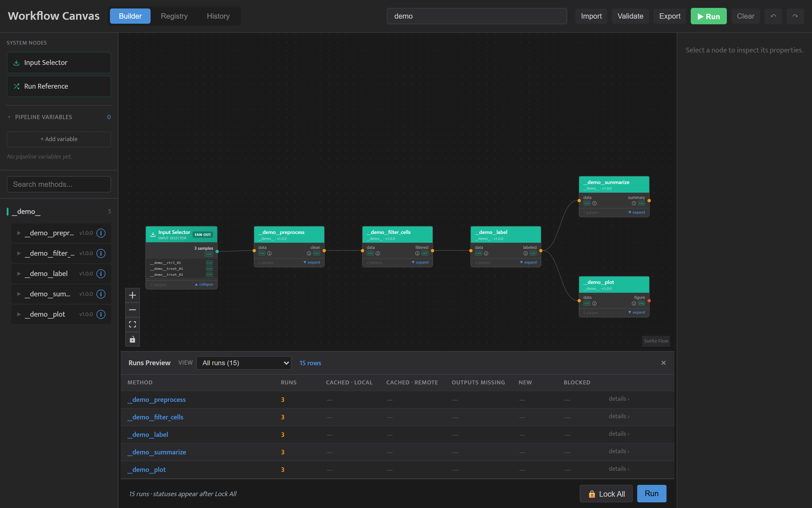
Task: Click the zoom in plus control on canvas
Action: [133, 295]
